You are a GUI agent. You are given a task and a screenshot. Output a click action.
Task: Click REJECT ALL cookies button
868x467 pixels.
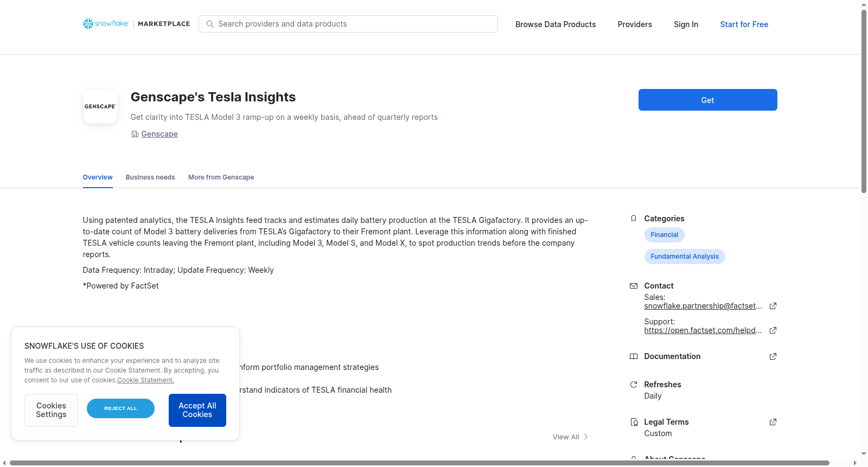coord(120,408)
